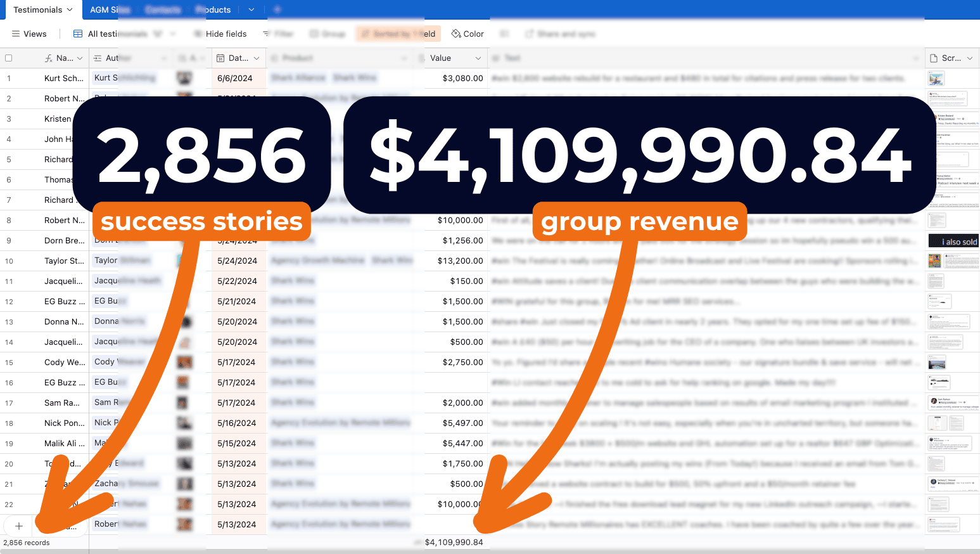Expand the Screenshot column header dropdown

pos(970,58)
